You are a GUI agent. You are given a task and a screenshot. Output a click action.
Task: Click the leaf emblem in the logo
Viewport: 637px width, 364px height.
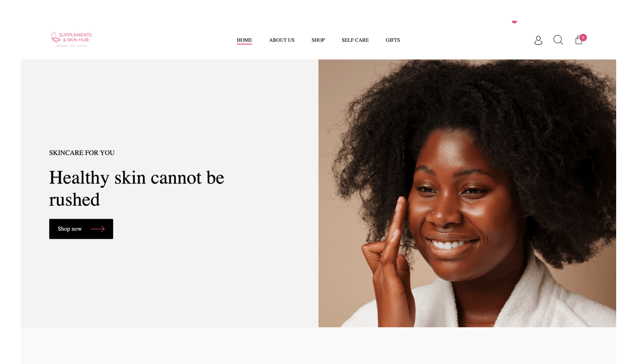[55, 38]
